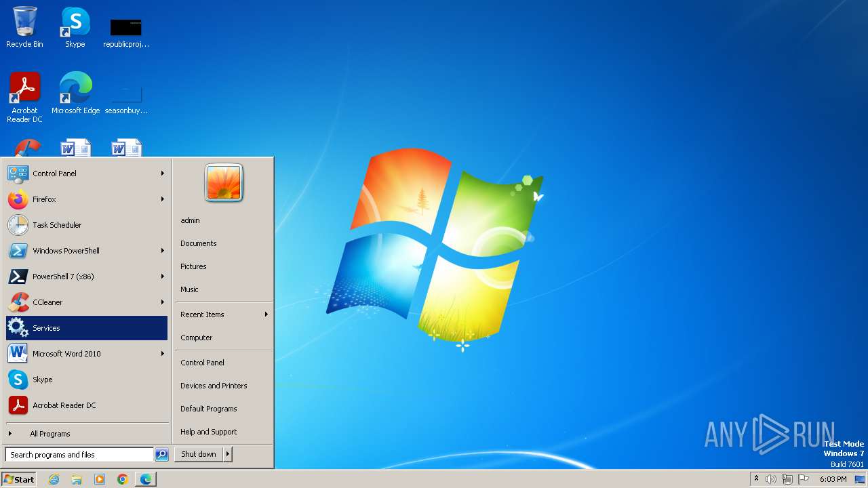Click the network tray icon
This screenshot has height=488, width=868.
(x=787, y=479)
